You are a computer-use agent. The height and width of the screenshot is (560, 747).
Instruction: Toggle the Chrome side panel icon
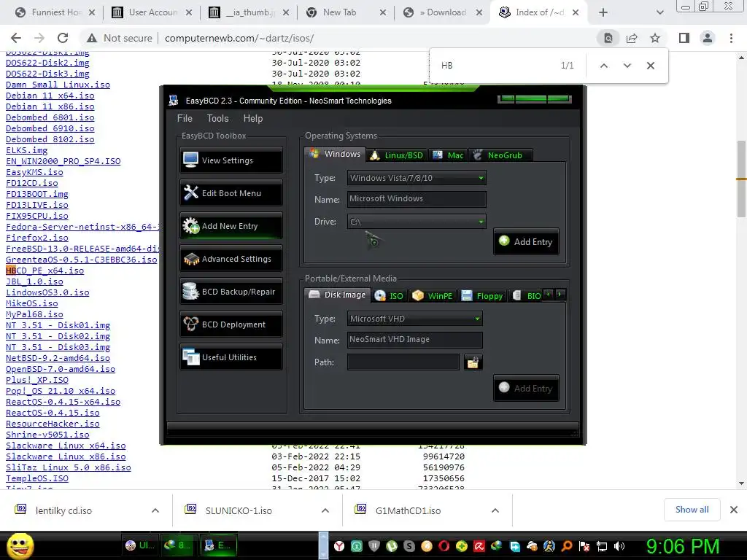[684, 38]
